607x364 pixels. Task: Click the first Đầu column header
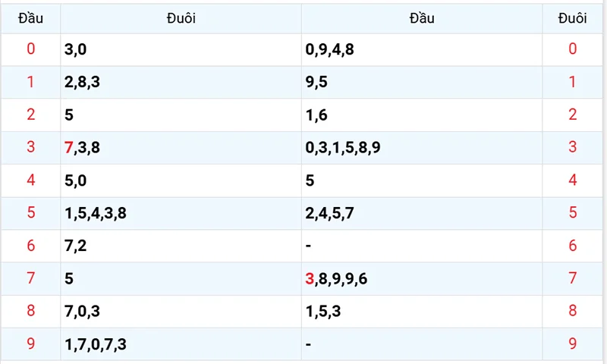(x=30, y=18)
